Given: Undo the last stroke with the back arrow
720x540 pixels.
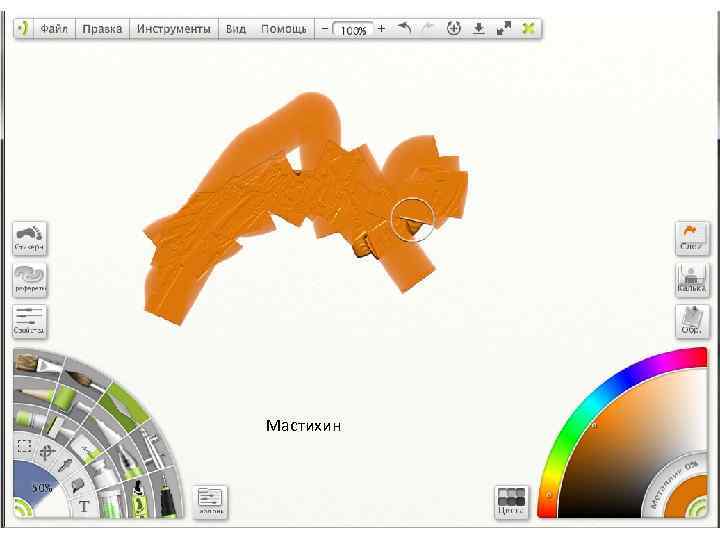Looking at the screenshot, I should point(404,28).
